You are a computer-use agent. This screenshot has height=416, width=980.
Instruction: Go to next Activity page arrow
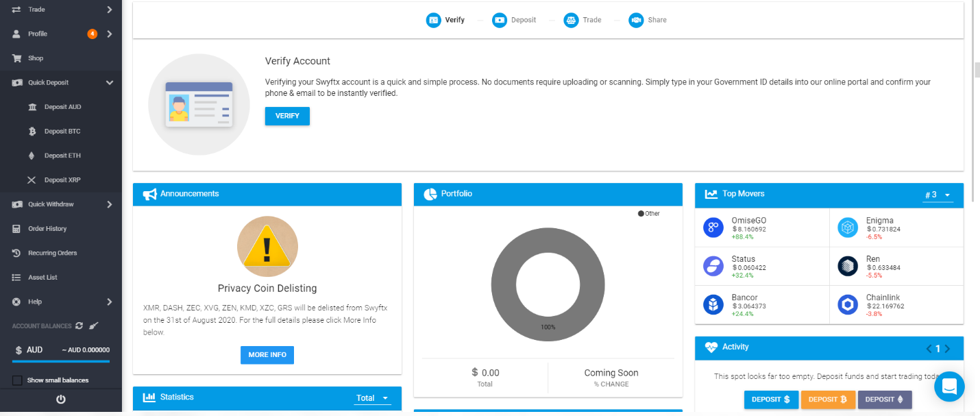[x=948, y=349]
